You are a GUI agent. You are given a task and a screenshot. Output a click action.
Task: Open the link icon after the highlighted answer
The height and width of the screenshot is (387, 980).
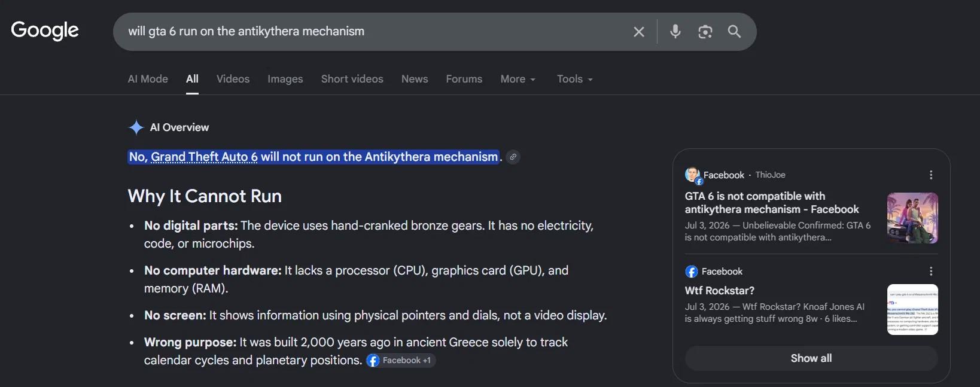point(513,157)
